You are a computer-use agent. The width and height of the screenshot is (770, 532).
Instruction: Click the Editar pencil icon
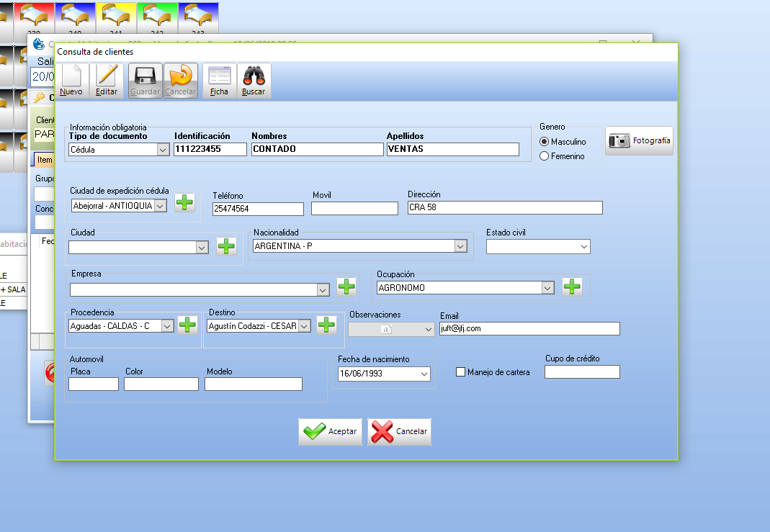point(107,80)
